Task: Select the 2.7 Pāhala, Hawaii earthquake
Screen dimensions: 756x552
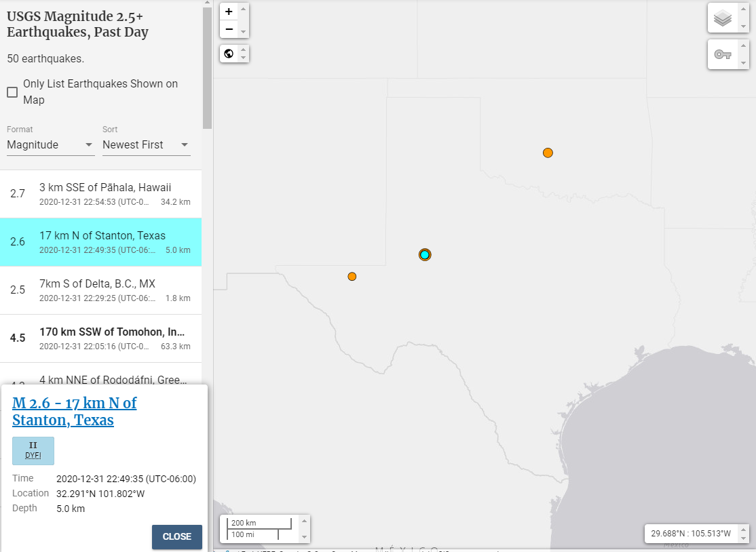Action: (x=100, y=194)
